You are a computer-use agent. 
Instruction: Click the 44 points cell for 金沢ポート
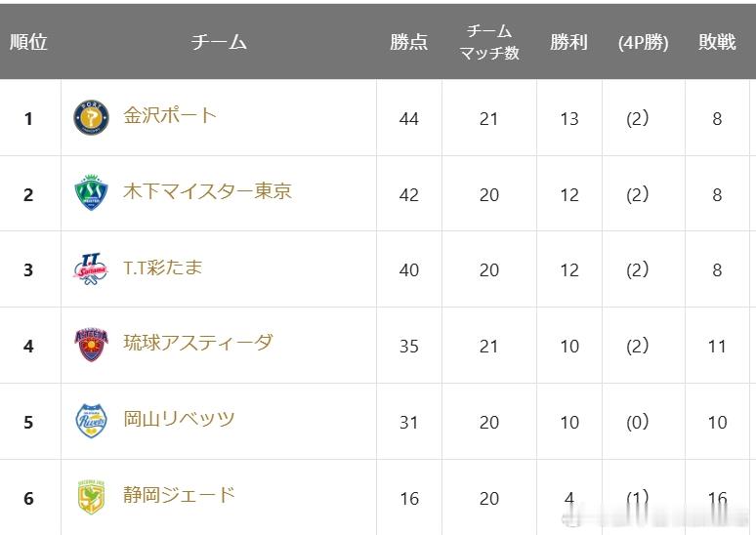click(x=409, y=118)
